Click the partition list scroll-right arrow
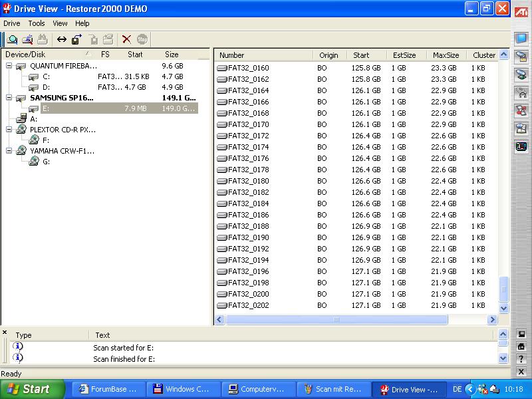The image size is (532, 399). pyautogui.click(x=492, y=320)
